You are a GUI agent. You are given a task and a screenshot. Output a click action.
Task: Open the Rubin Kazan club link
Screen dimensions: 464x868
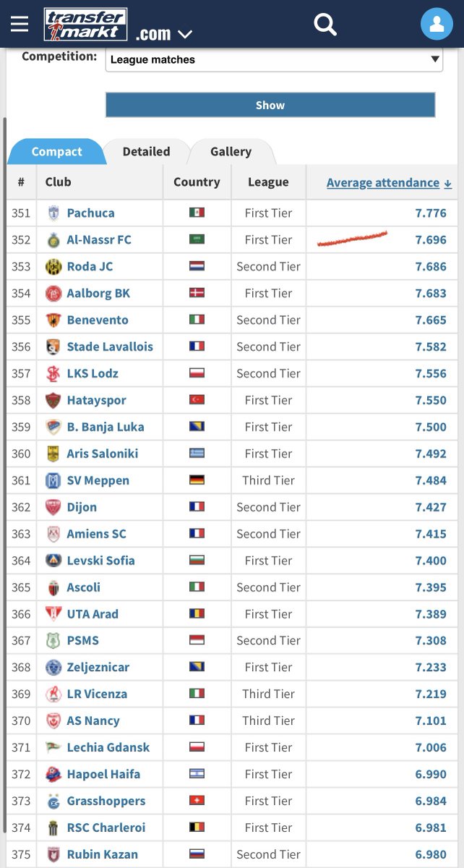coord(103,855)
